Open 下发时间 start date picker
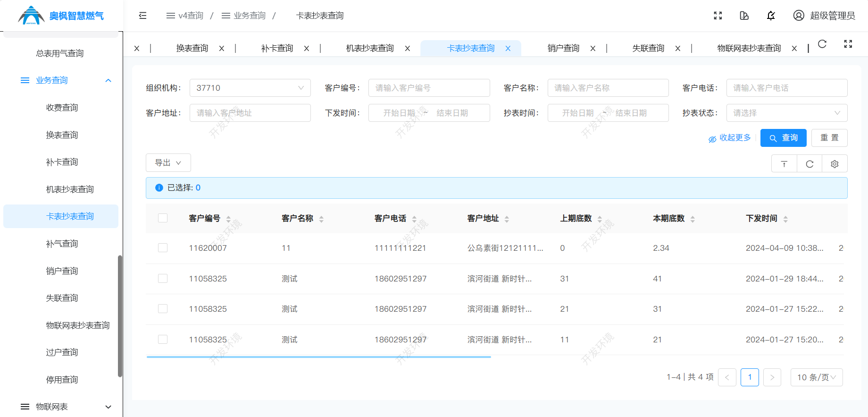This screenshot has height=417, width=868. click(x=399, y=113)
